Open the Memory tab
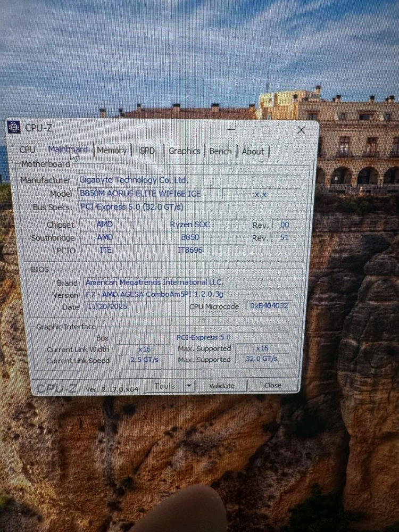 112,151
